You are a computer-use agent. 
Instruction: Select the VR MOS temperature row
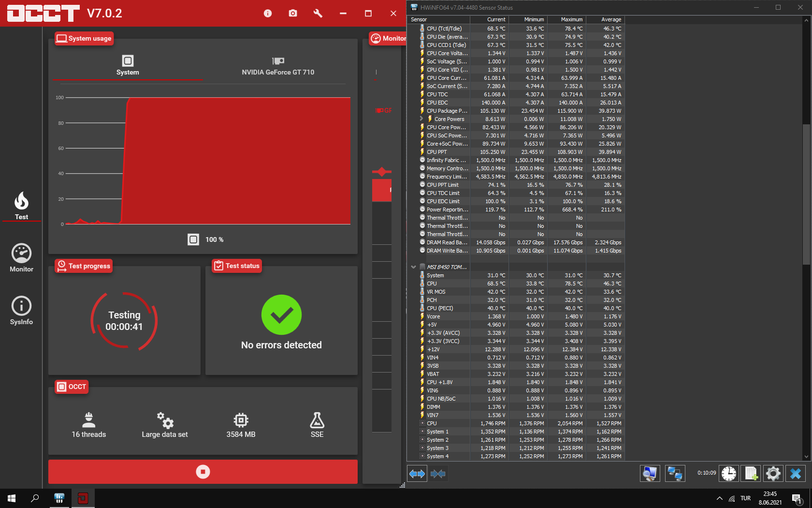coord(516,292)
